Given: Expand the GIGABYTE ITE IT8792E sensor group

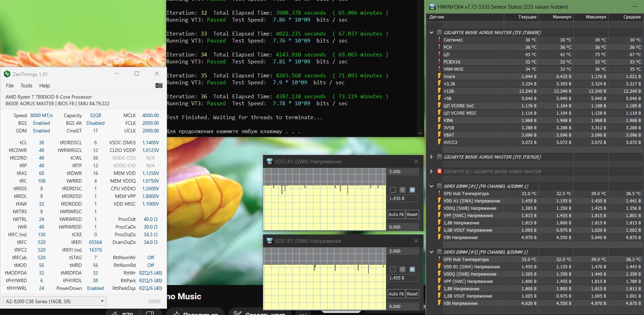Looking at the screenshot, I should [x=431, y=157].
